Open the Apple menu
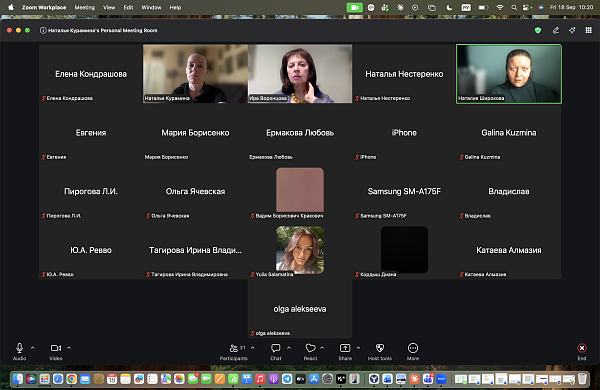Viewport: 600px width, 390px height. tap(11, 7)
